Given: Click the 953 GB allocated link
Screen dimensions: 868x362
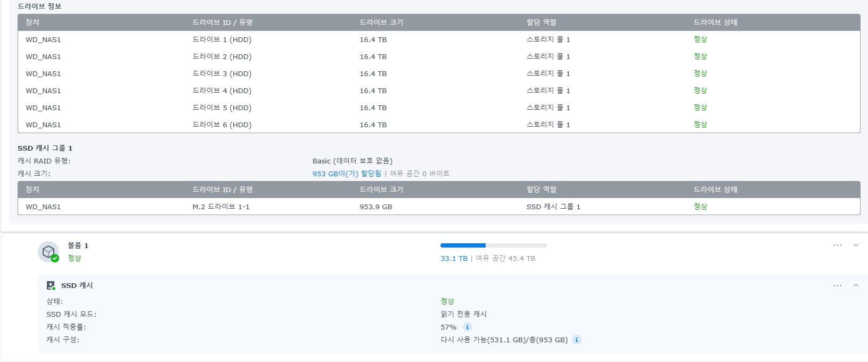Looking at the screenshot, I should [347, 174].
